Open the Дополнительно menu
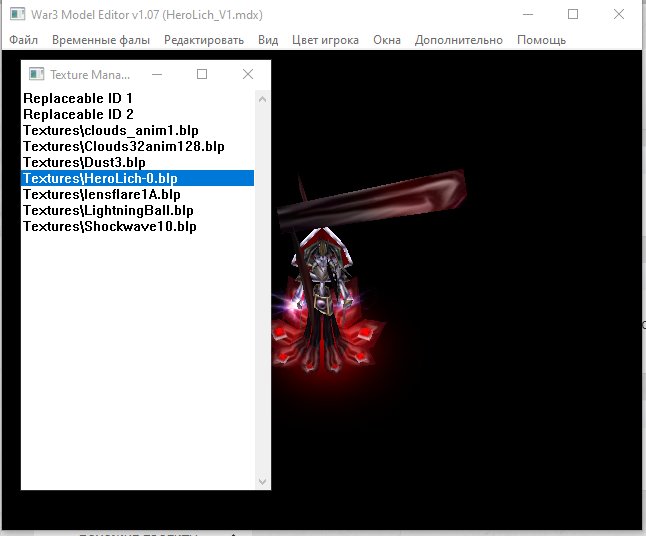Viewport: 646px width, 536px height. [x=459, y=40]
